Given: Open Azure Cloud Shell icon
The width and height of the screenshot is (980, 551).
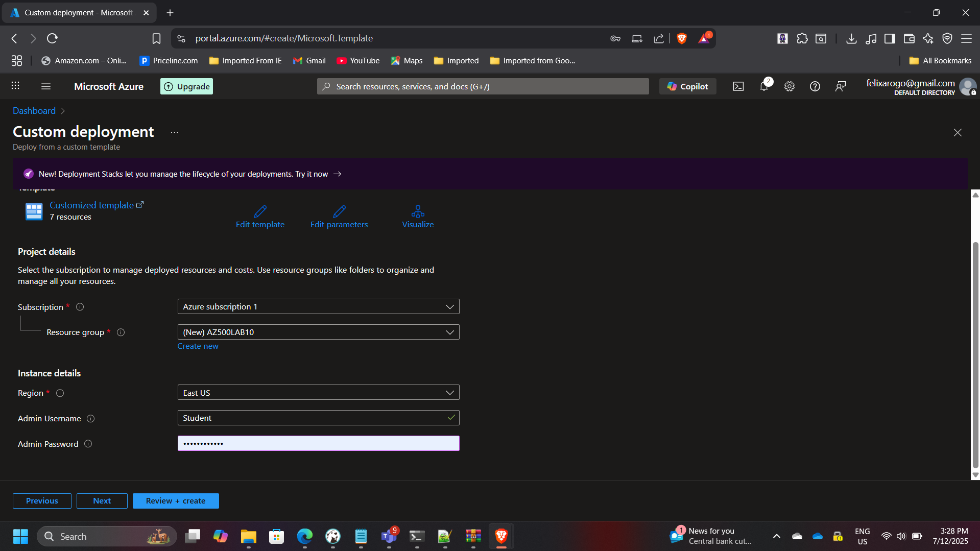Looking at the screenshot, I should 738,86.
